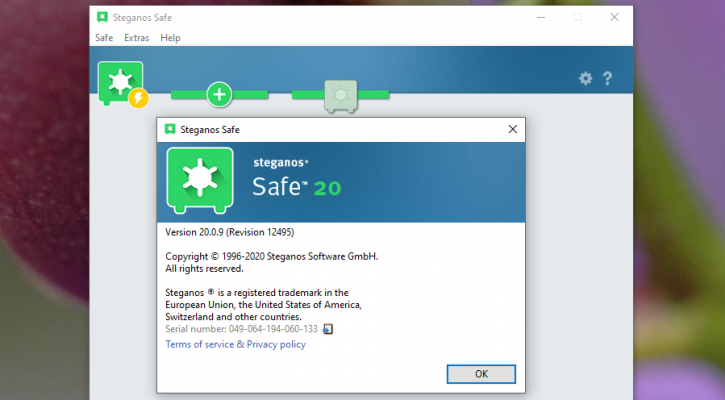Click the serial number text
725x400 pixels.
coord(241,329)
